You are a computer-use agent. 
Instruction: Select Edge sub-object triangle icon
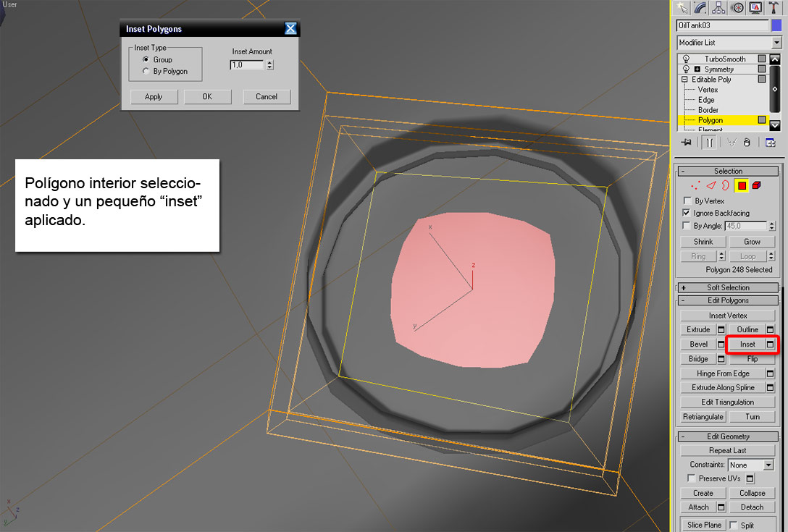click(x=711, y=185)
